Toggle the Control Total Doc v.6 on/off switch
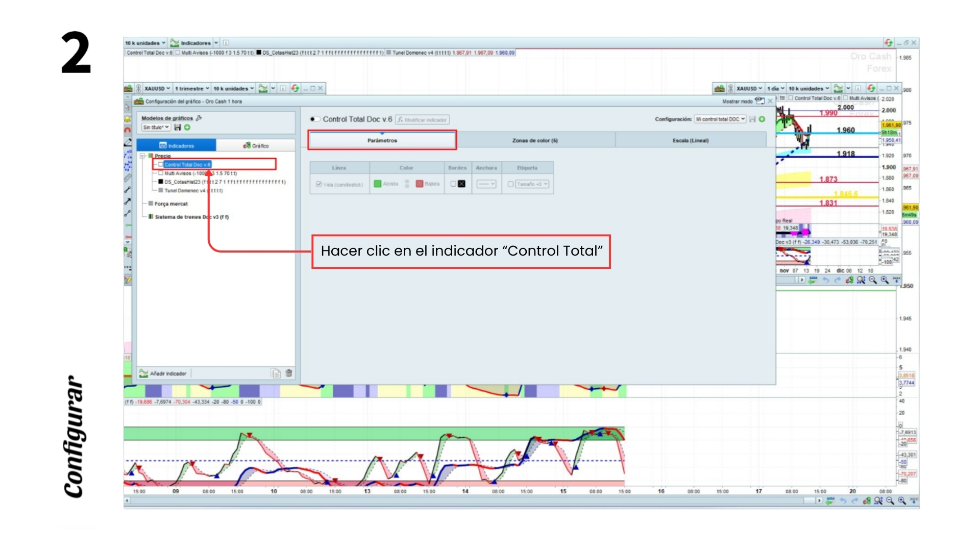 point(315,119)
